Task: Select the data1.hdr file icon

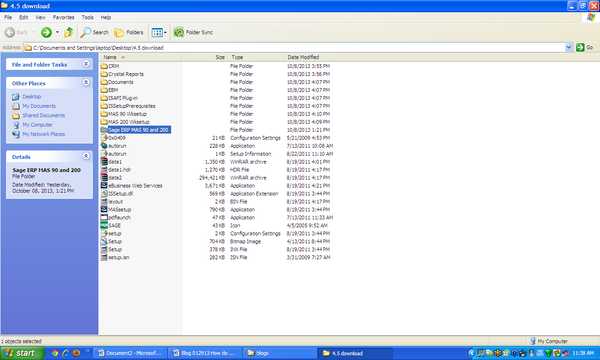Action: point(104,169)
